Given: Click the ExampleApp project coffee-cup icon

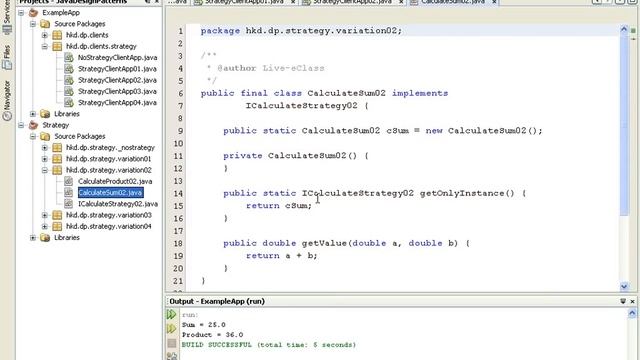Looking at the screenshot, I should 33,13.
